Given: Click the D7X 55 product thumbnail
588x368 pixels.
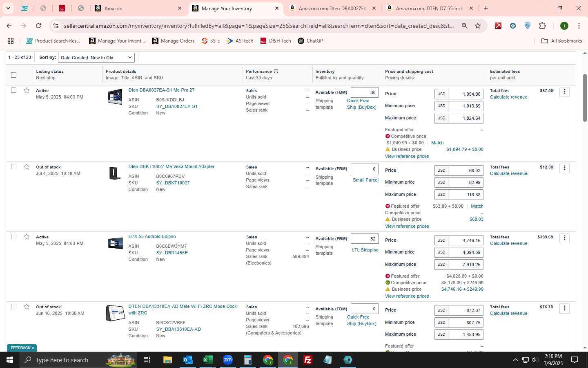Looking at the screenshot, I should click(115, 243).
